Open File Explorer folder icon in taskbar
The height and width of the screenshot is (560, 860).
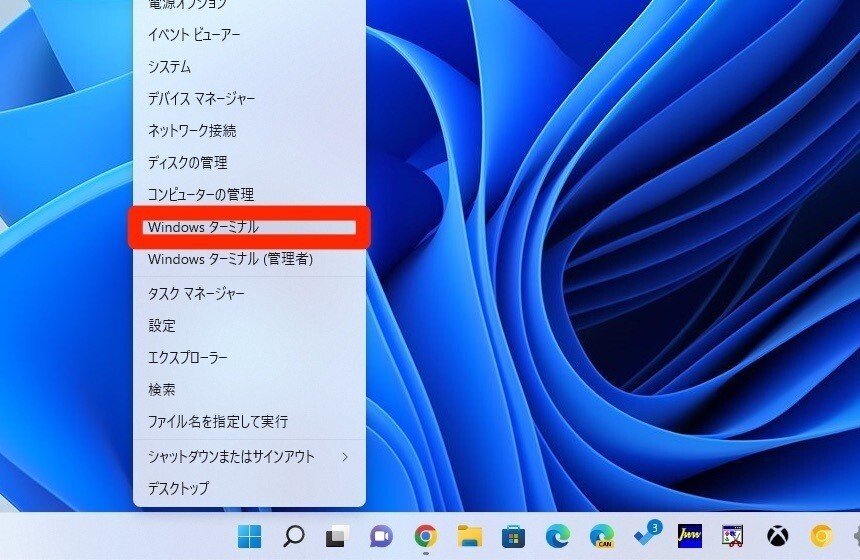[470, 537]
